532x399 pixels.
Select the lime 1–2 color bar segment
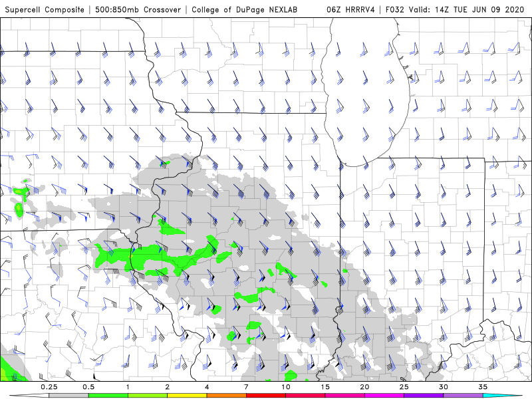click(x=148, y=396)
